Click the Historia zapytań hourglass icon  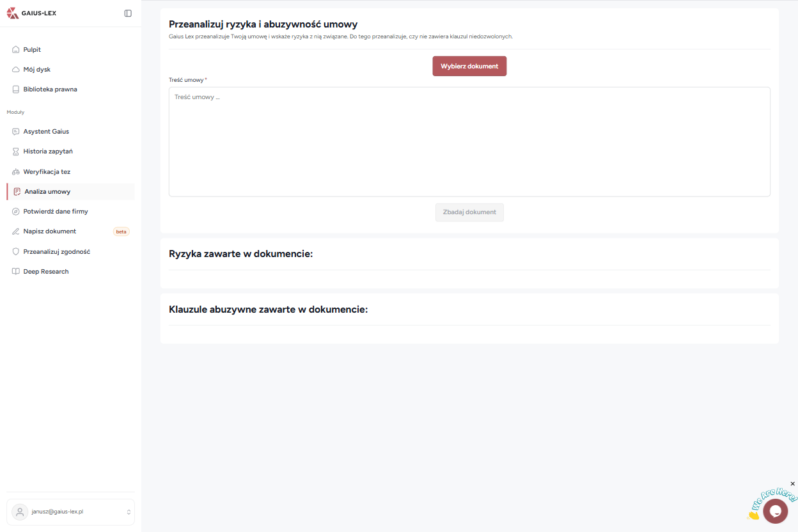14,152
